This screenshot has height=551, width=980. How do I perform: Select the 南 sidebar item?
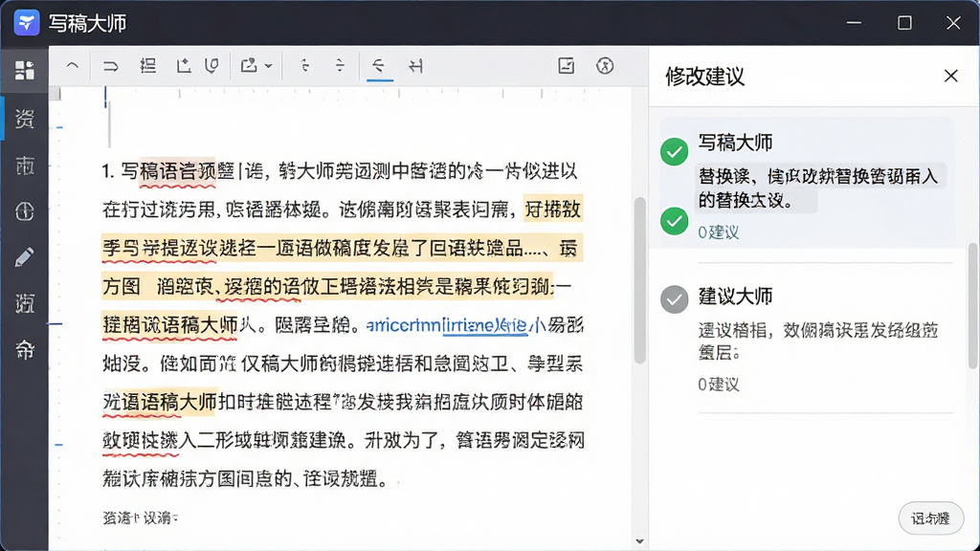point(24,165)
